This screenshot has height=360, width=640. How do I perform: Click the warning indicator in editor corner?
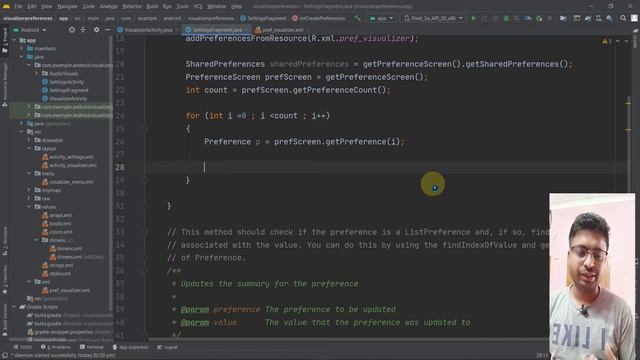[x=606, y=41]
